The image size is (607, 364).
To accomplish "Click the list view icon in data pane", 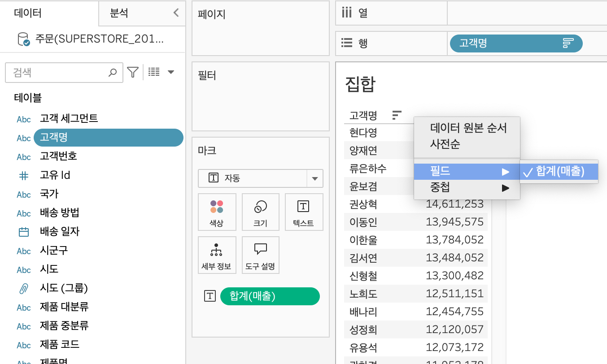I will (x=154, y=72).
